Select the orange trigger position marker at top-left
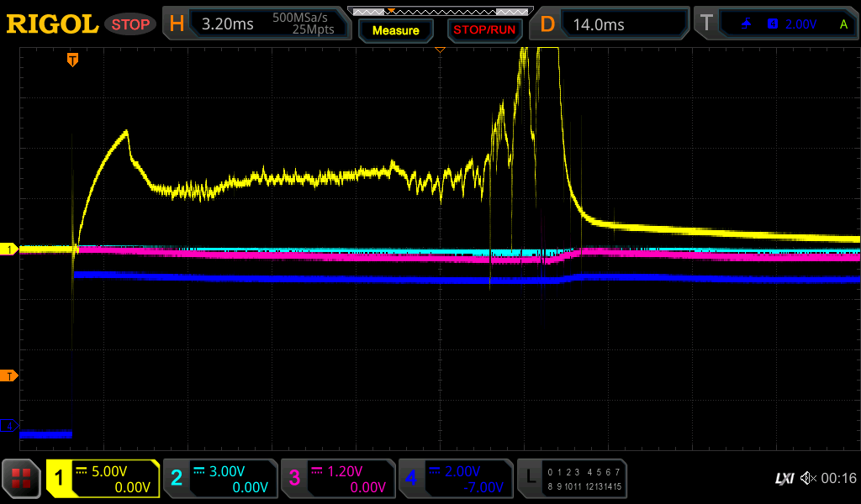The width and height of the screenshot is (861, 504). 73,60
